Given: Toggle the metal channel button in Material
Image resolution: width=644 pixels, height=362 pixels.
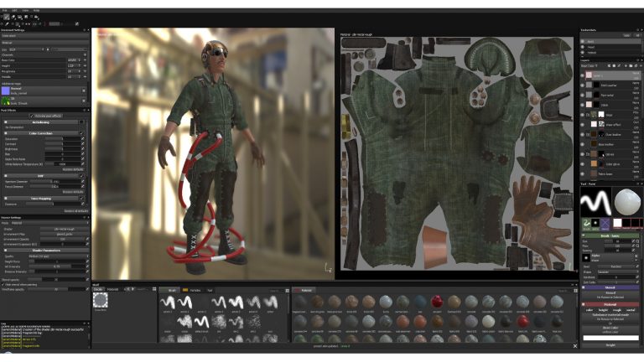Looking at the screenshot, I should (631, 310).
